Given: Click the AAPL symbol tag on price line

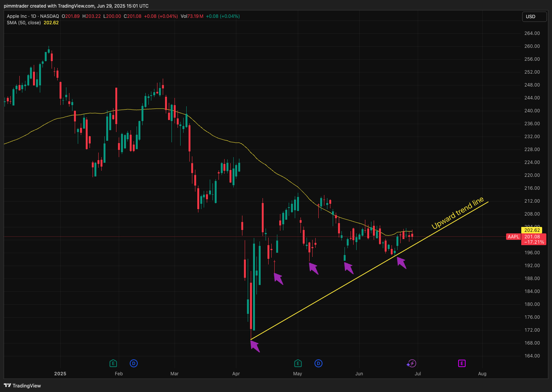Looking at the screenshot, I should (x=513, y=237).
